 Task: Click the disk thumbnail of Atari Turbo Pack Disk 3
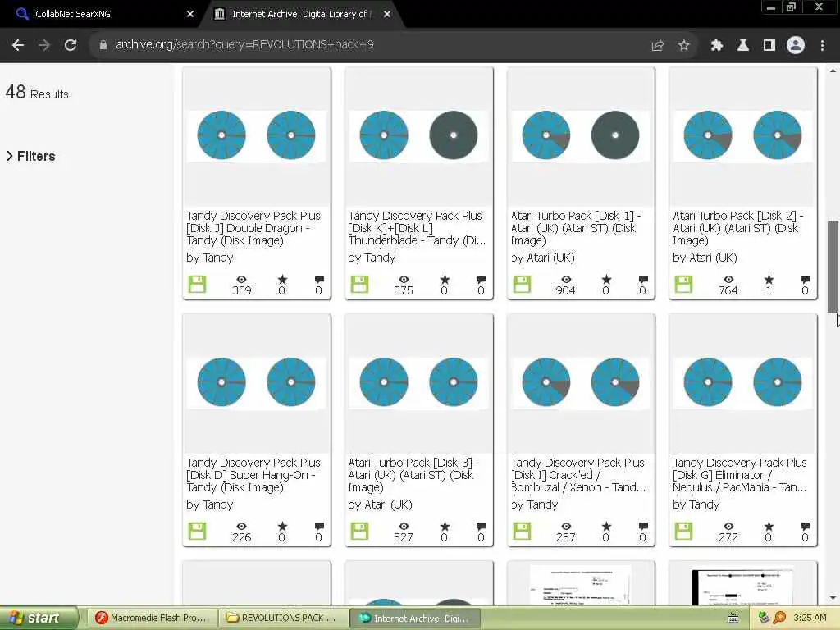[x=418, y=382]
